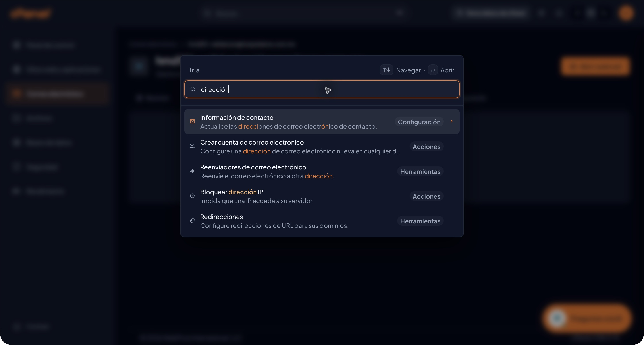The height and width of the screenshot is (345, 644).
Task: Open Reenviadores de correo electrónico result
Action: pos(322,171)
